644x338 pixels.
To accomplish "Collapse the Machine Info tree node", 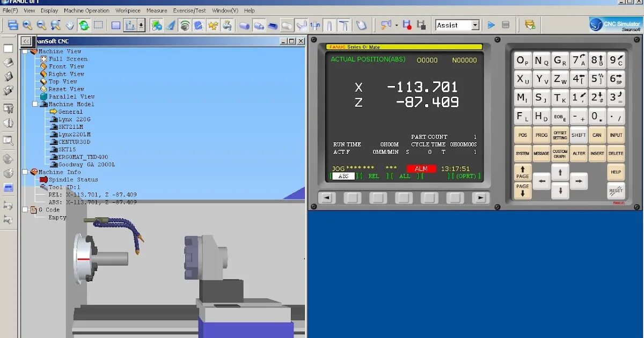I will 25,172.
